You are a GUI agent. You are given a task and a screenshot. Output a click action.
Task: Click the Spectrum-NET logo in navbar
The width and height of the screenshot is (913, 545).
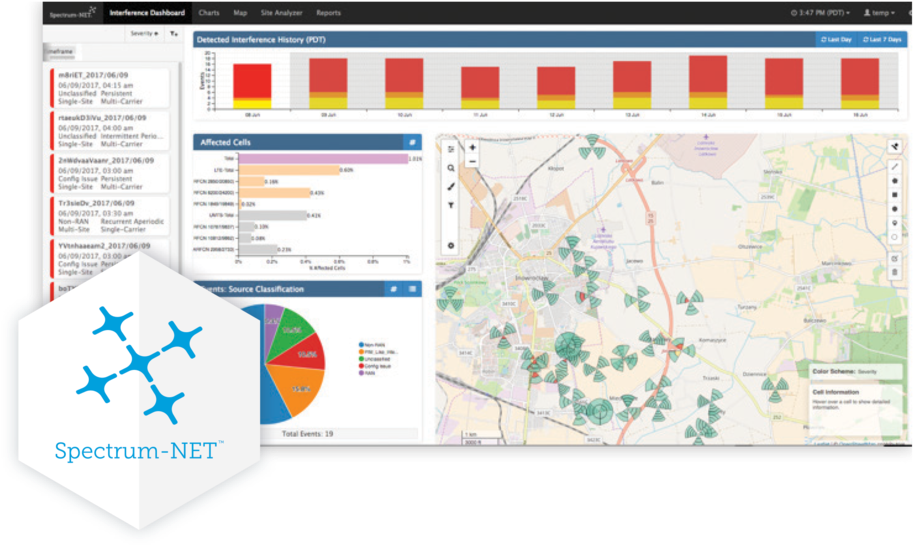[72, 13]
